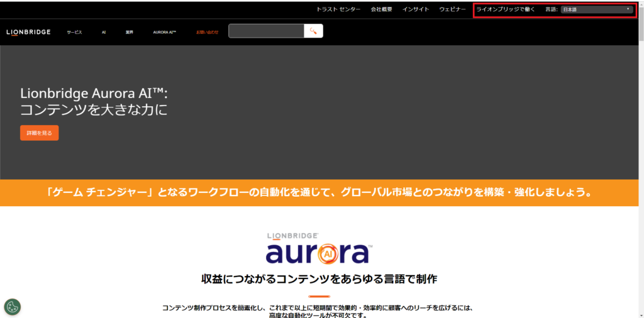Screen dimensions: 644x318
Task: Click the 詳細を見る button
Action: 40,133
